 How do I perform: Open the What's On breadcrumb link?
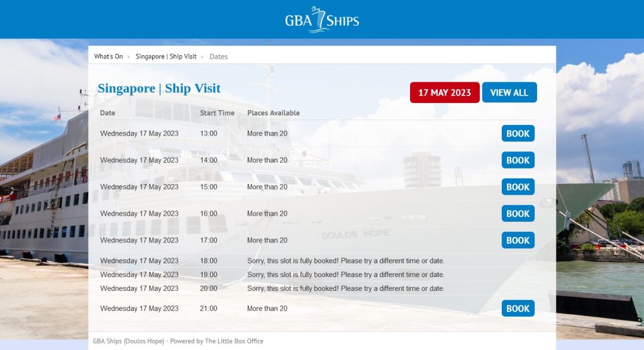108,57
